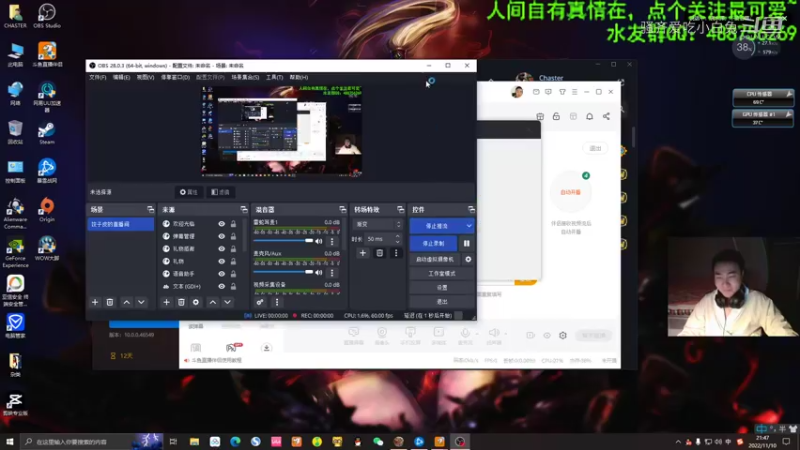Image resolution: width=800 pixels, height=450 pixels.
Task: Click the bell notification icon in the Douyu window
Action: point(589,116)
